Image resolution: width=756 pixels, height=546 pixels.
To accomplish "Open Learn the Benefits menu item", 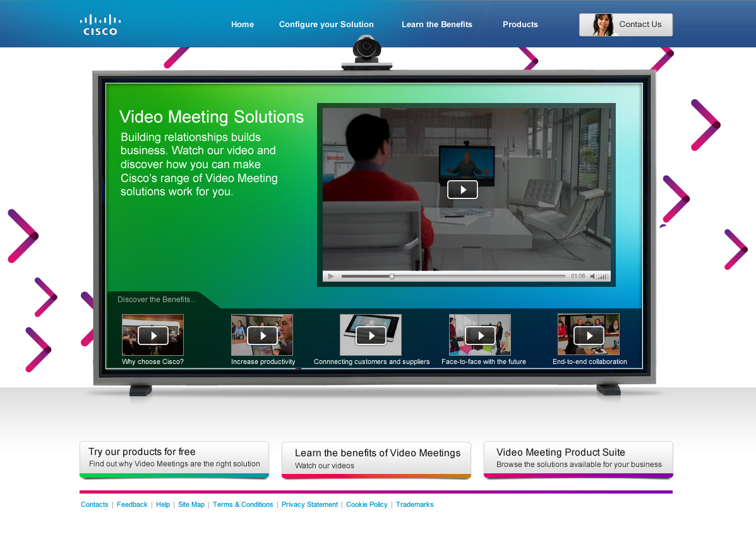I will tap(437, 25).
